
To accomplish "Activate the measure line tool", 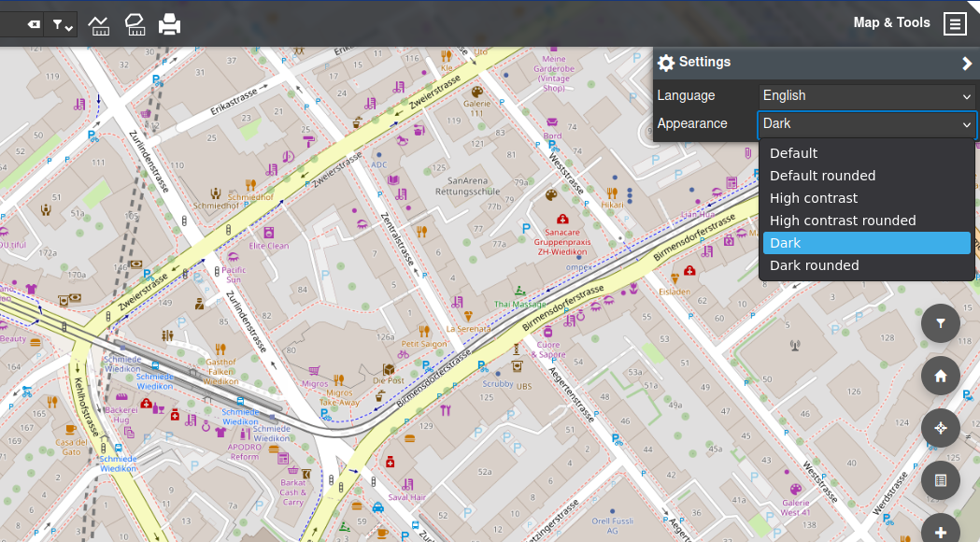I will tap(99, 24).
